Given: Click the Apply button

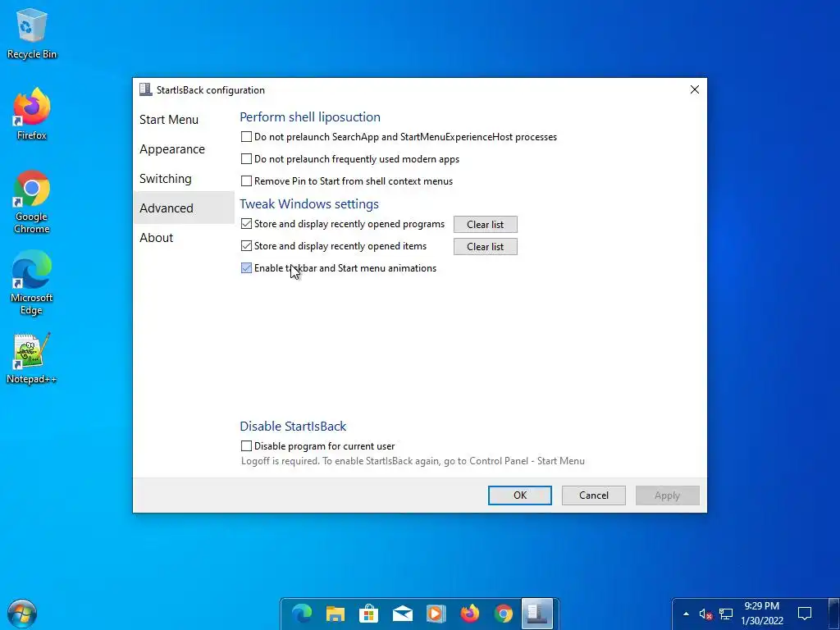Looking at the screenshot, I should point(668,495).
